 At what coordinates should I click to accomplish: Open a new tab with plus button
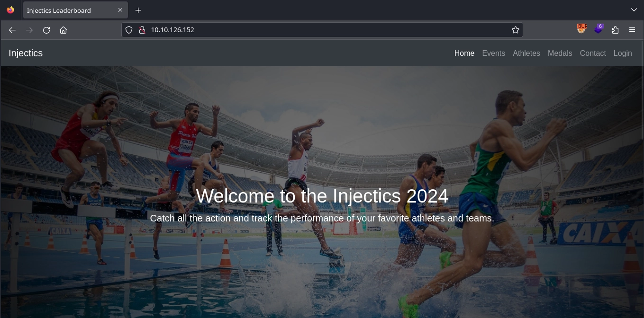[138, 10]
